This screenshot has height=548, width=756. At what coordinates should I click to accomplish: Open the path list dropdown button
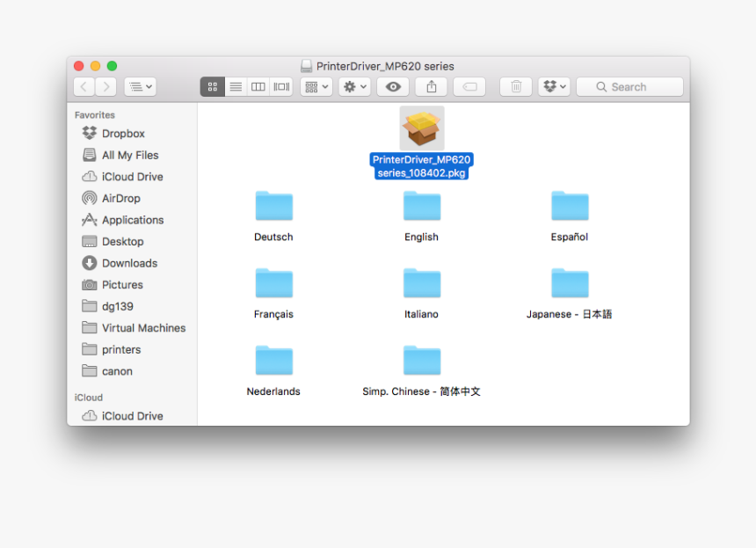tap(140, 87)
